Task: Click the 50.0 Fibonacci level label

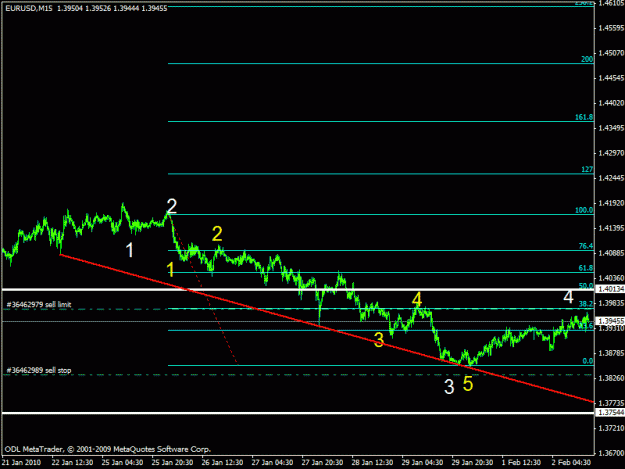Action: click(586, 285)
